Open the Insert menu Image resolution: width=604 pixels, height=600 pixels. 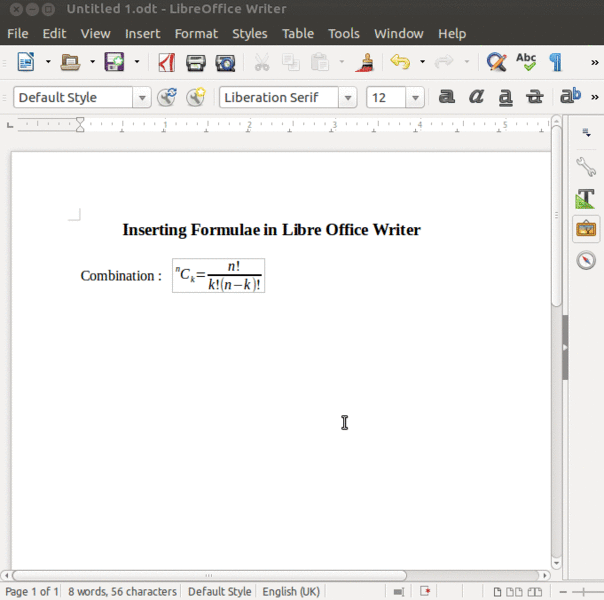pyautogui.click(x=143, y=34)
